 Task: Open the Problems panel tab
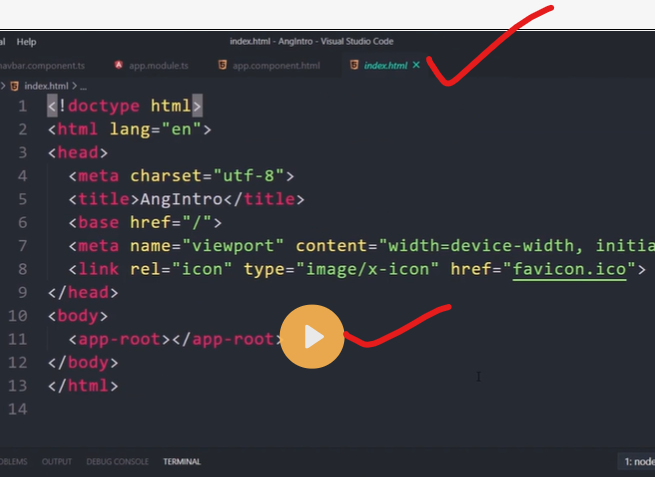[x=12, y=461]
